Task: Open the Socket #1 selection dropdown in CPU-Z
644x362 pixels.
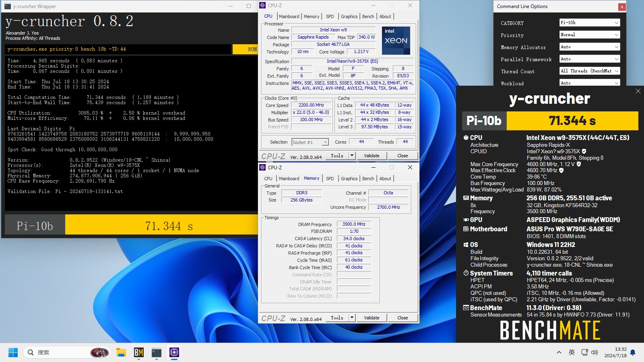Action: tap(310, 142)
